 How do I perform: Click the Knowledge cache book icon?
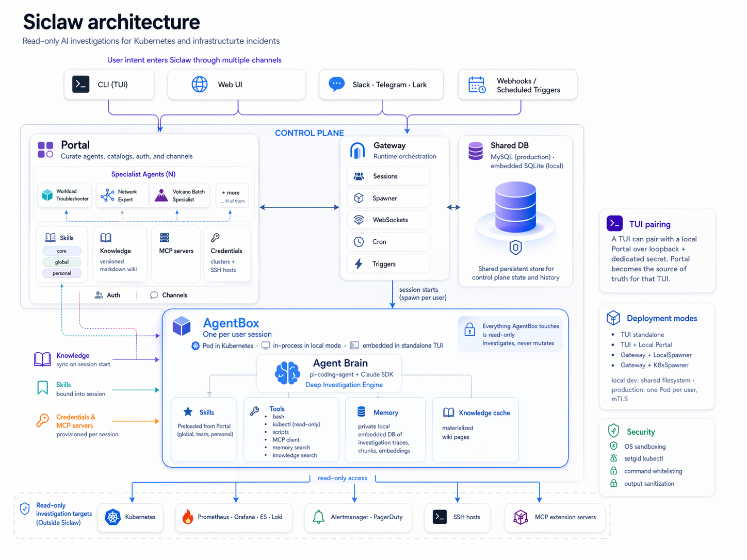tap(449, 413)
